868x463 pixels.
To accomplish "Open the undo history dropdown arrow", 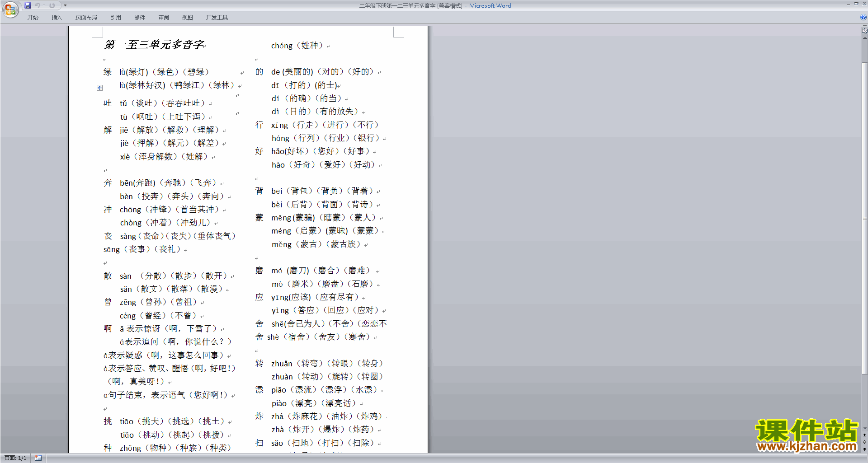I will (x=44, y=5).
